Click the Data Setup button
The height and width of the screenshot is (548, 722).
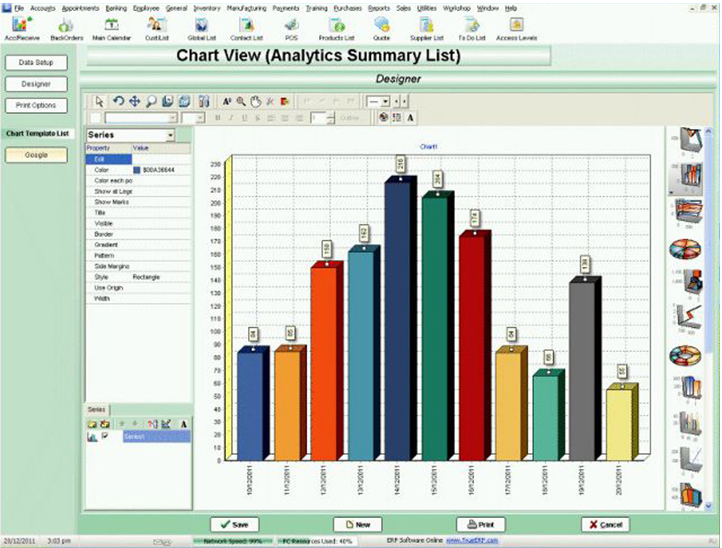click(x=36, y=63)
